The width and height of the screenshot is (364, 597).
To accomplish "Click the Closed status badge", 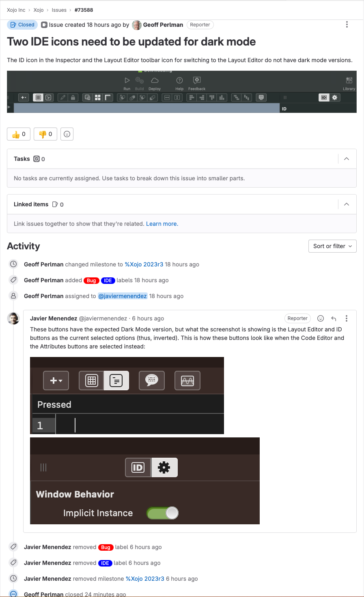I will click(x=22, y=25).
